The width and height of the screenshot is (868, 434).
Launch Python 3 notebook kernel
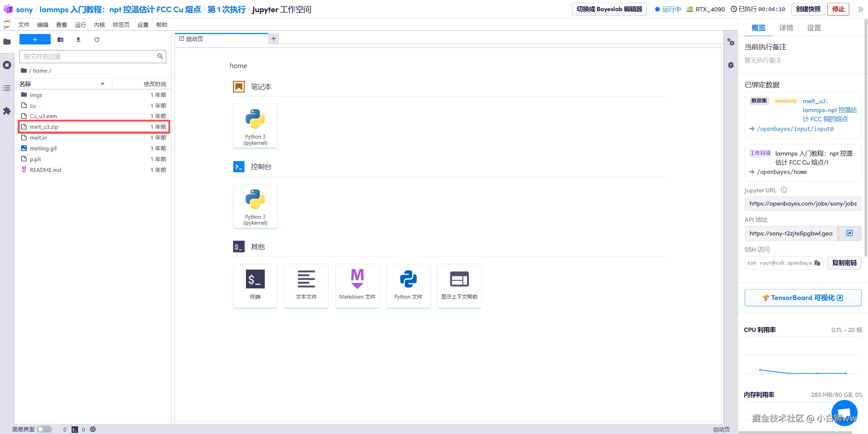coord(255,126)
